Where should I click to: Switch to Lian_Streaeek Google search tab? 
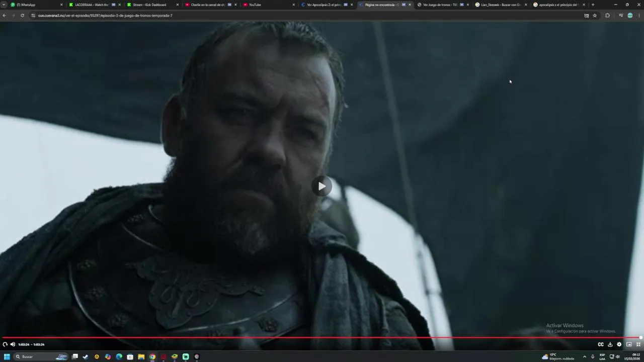point(500,5)
